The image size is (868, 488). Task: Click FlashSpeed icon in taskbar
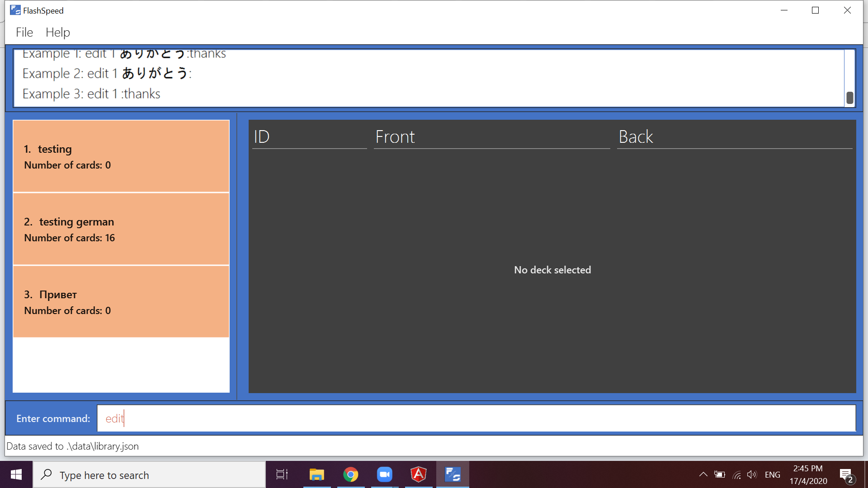pyautogui.click(x=453, y=474)
